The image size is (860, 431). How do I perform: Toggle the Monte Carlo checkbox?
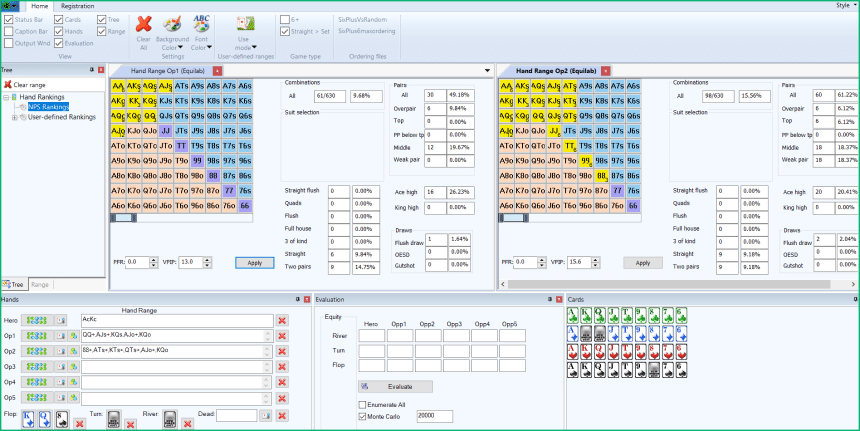click(x=362, y=415)
